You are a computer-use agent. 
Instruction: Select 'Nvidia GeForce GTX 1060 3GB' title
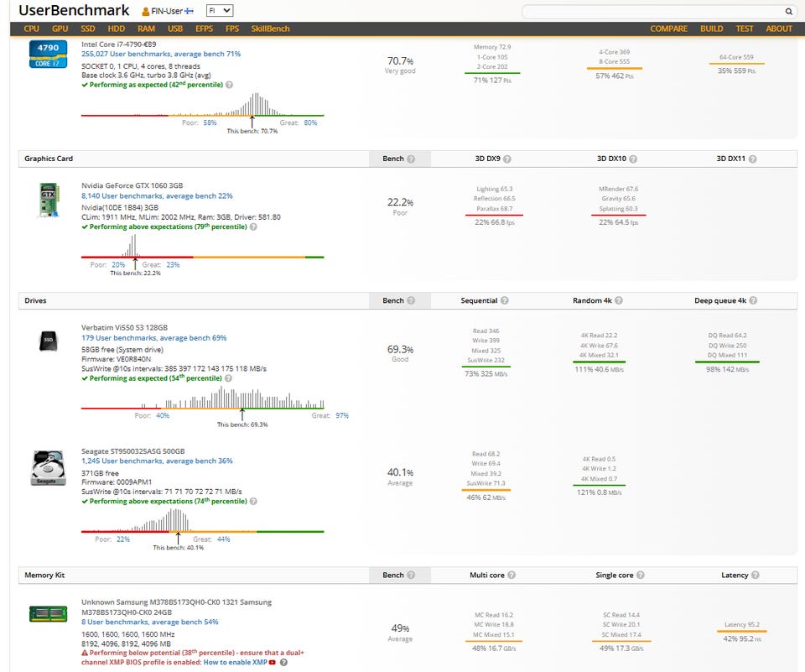(x=132, y=185)
